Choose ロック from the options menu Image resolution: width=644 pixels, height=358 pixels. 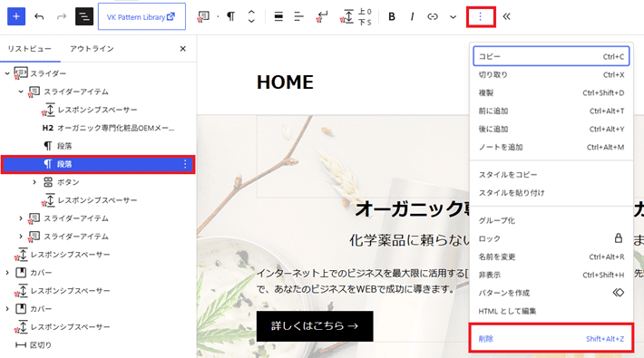(551, 238)
